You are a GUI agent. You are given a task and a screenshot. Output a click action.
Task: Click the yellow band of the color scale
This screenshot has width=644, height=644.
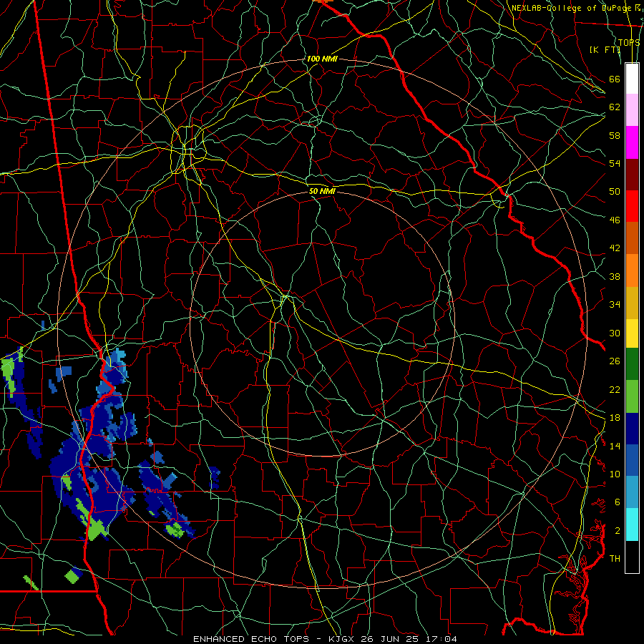(x=632, y=333)
